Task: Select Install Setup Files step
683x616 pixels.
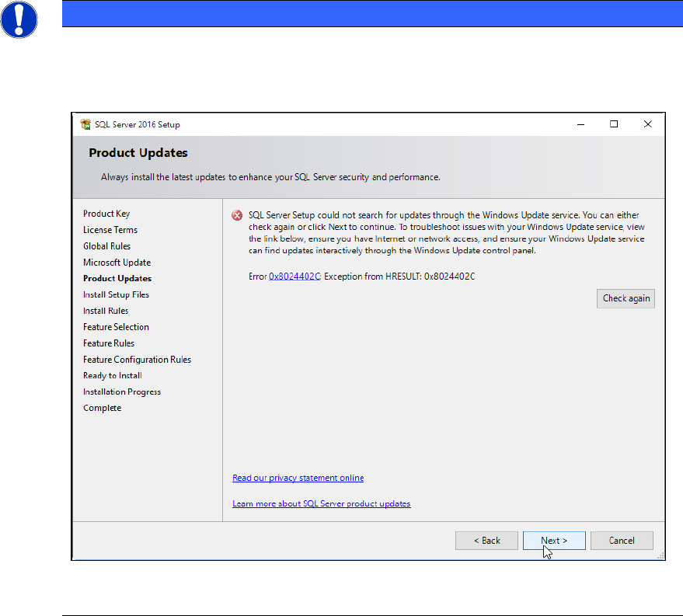Action: [116, 294]
